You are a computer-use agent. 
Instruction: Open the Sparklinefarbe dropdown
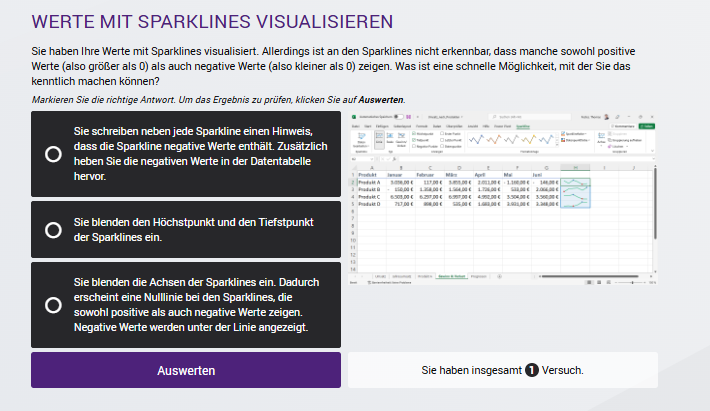[x=574, y=134]
